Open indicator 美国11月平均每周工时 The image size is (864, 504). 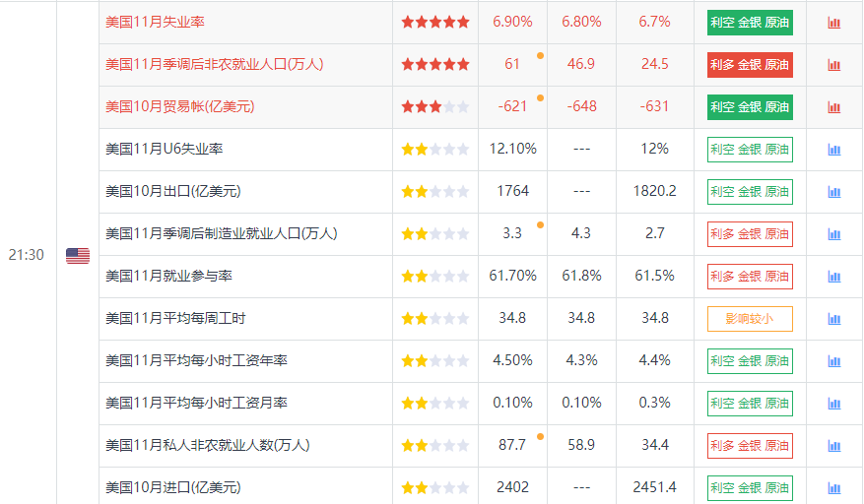pos(175,318)
